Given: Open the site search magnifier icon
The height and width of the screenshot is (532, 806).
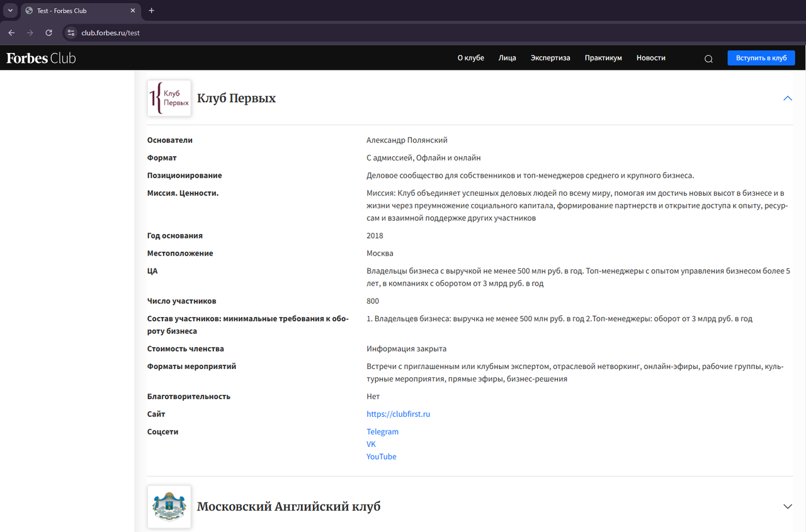Looking at the screenshot, I should 708,59.
